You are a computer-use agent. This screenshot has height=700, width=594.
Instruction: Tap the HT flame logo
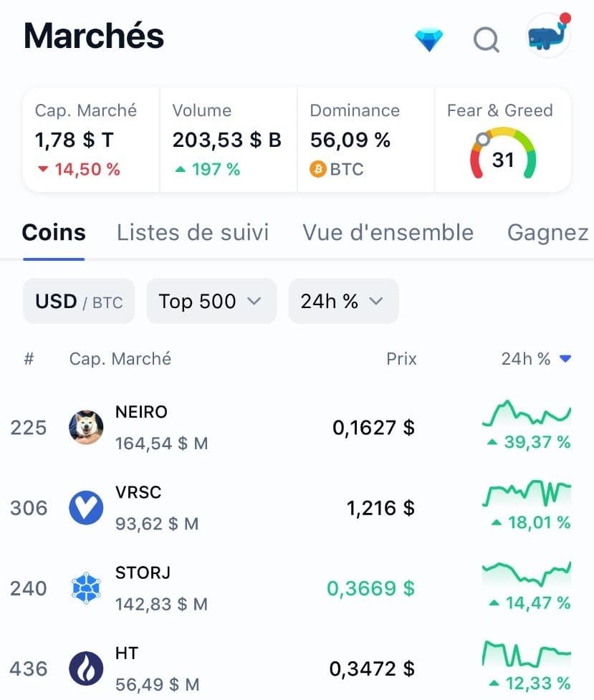coord(86,668)
